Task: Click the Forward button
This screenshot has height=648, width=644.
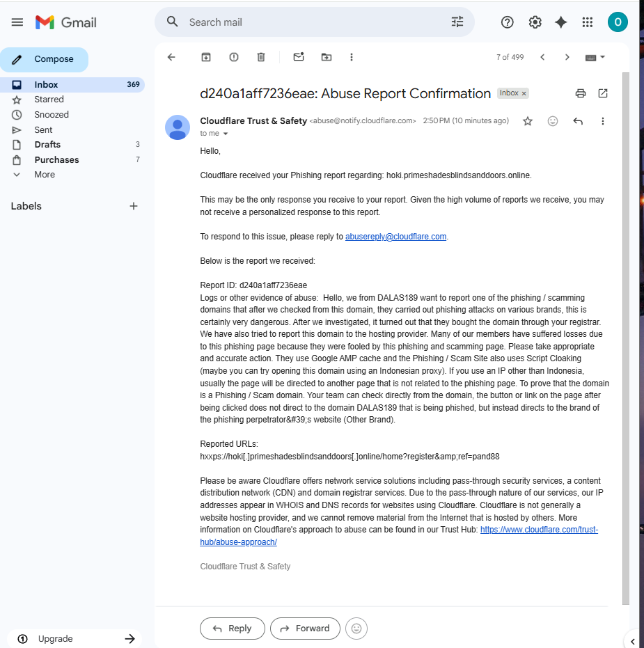Action: (305, 628)
